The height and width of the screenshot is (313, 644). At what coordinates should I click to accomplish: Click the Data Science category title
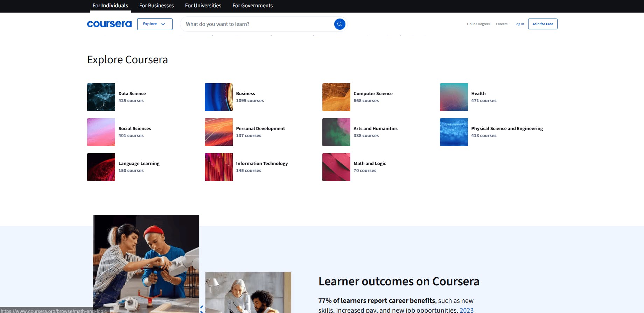(132, 94)
